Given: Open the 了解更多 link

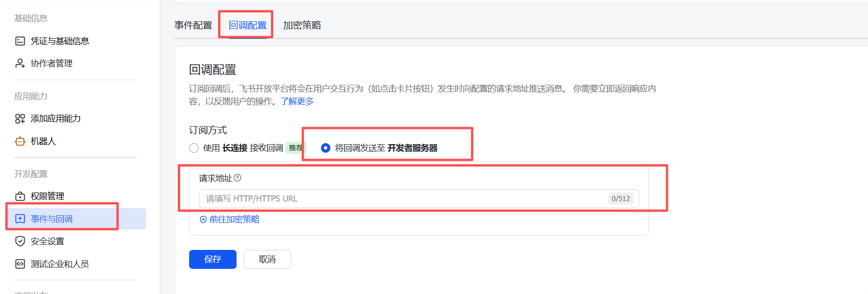Looking at the screenshot, I should point(297,101).
